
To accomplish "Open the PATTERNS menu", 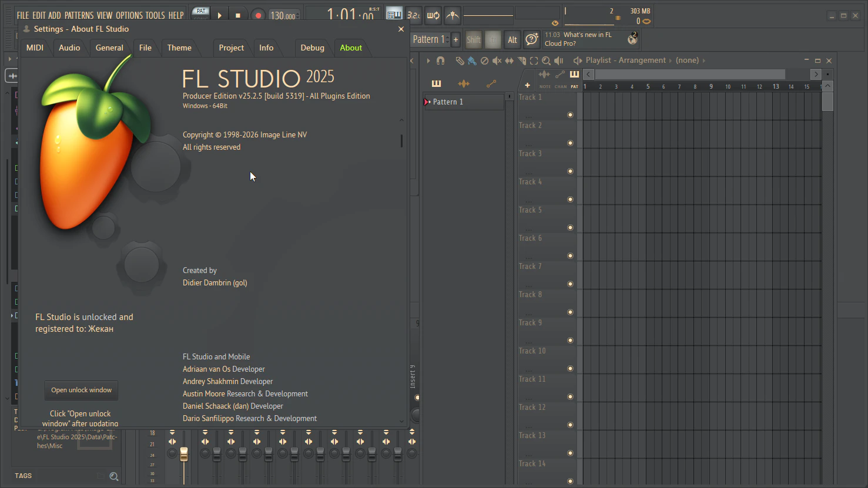I will (79, 15).
